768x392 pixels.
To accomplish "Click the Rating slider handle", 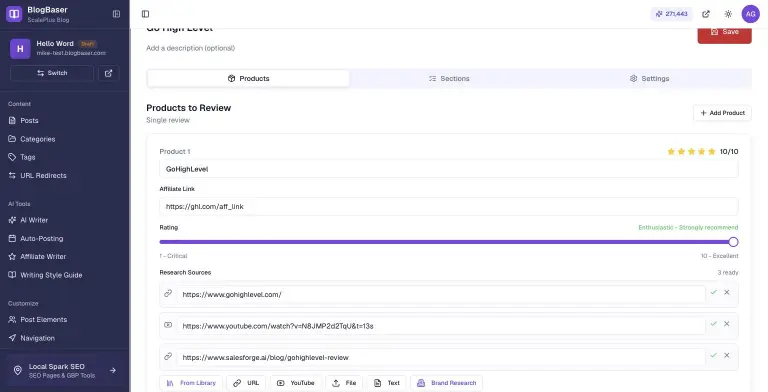I will [x=733, y=242].
